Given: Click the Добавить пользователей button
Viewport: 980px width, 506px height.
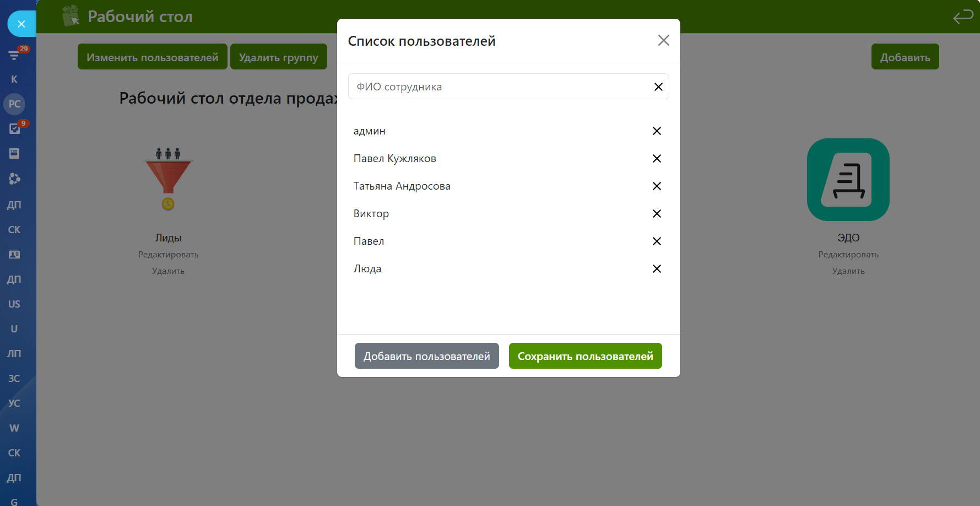Looking at the screenshot, I should pyautogui.click(x=427, y=356).
